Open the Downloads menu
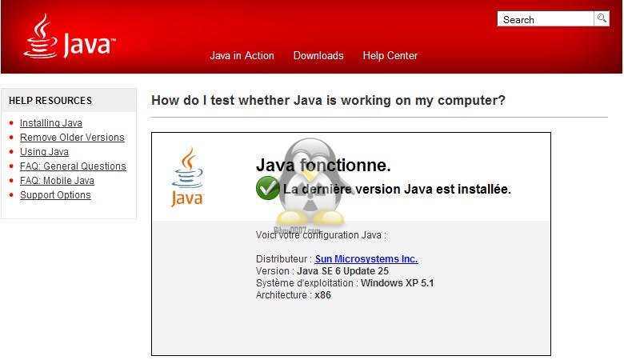624x364 pixels. pos(318,56)
